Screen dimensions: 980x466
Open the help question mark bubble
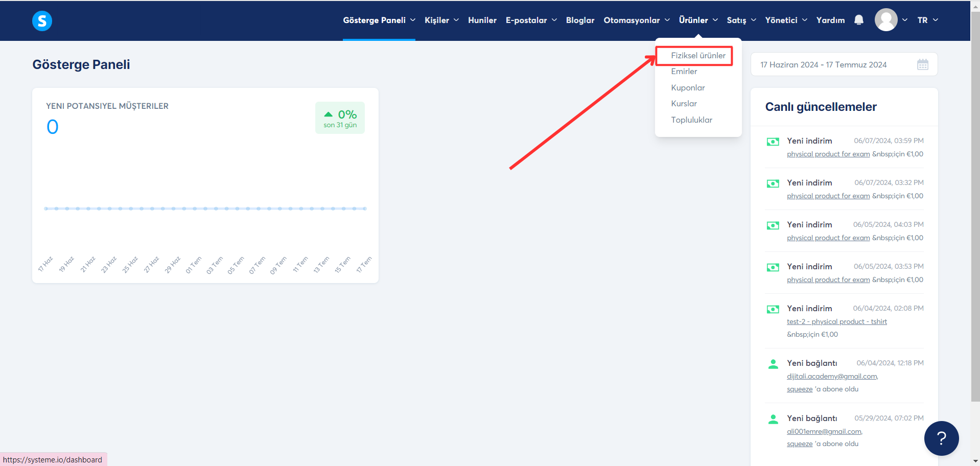tap(941, 438)
